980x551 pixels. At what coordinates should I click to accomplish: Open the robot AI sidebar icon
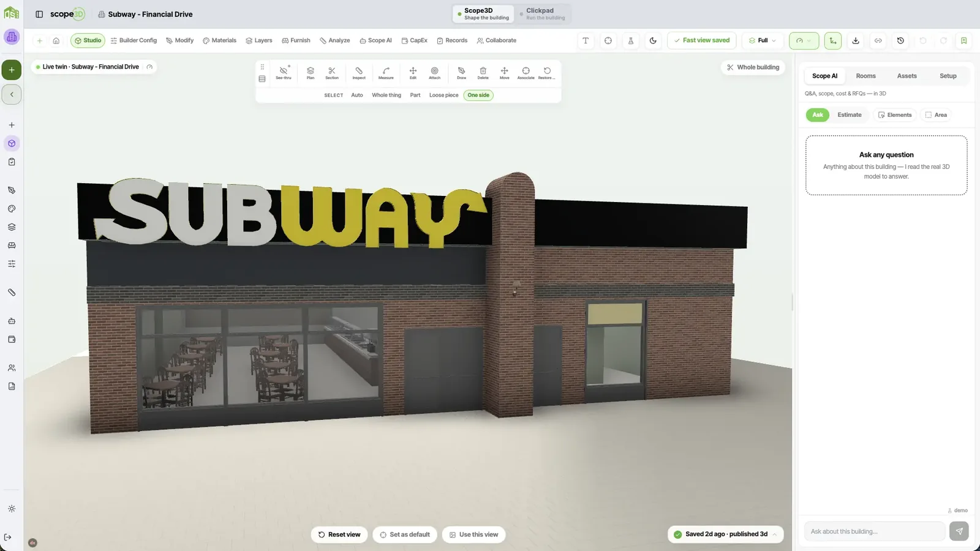(x=12, y=321)
